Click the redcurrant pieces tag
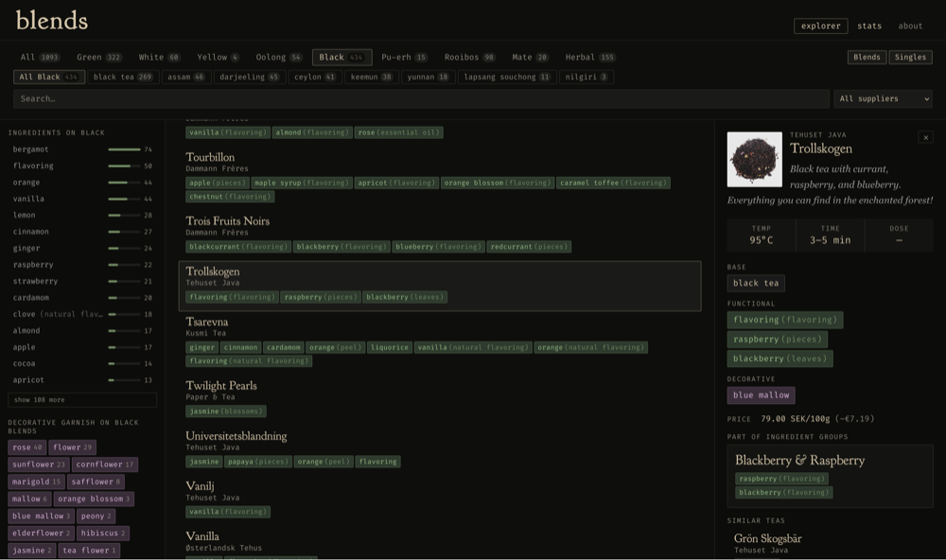 click(529, 247)
